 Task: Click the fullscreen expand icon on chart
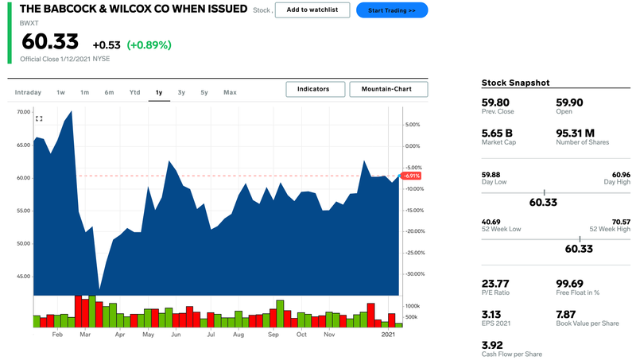click(39, 118)
